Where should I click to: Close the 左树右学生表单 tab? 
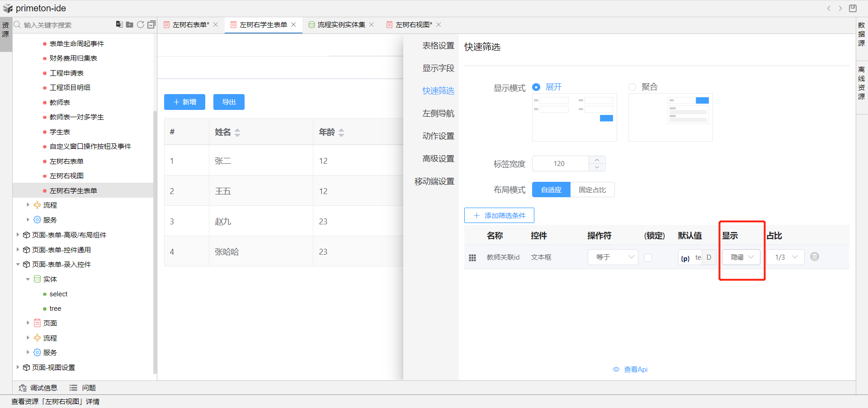[x=293, y=25]
